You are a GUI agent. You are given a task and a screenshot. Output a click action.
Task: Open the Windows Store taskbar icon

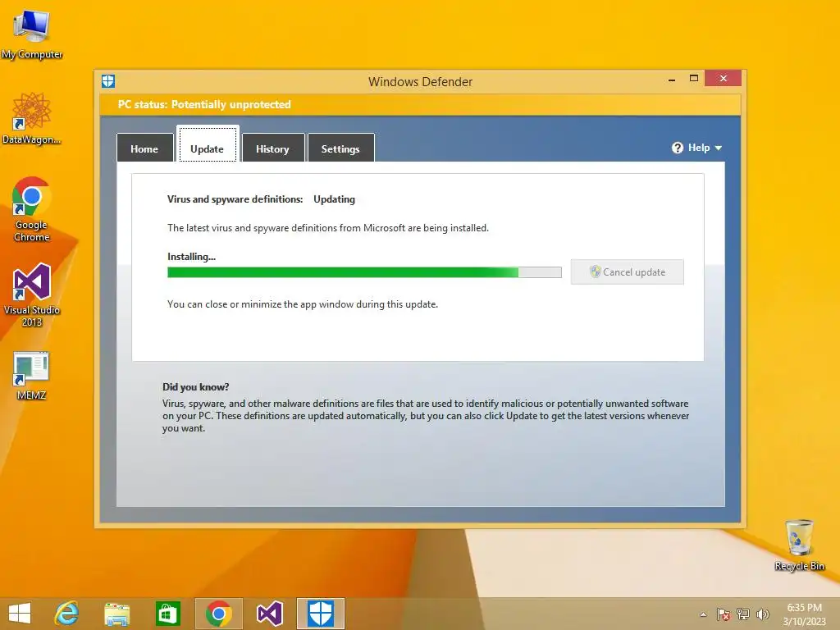[x=167, y=614]
